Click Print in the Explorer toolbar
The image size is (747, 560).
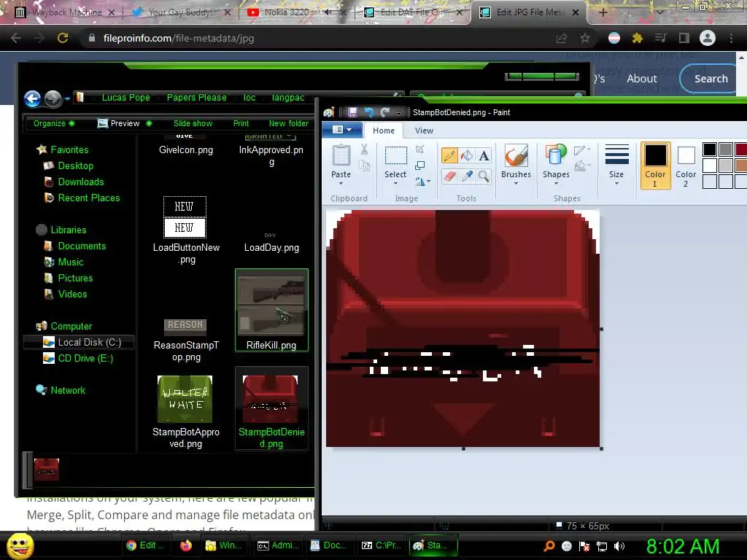[241, 123]
